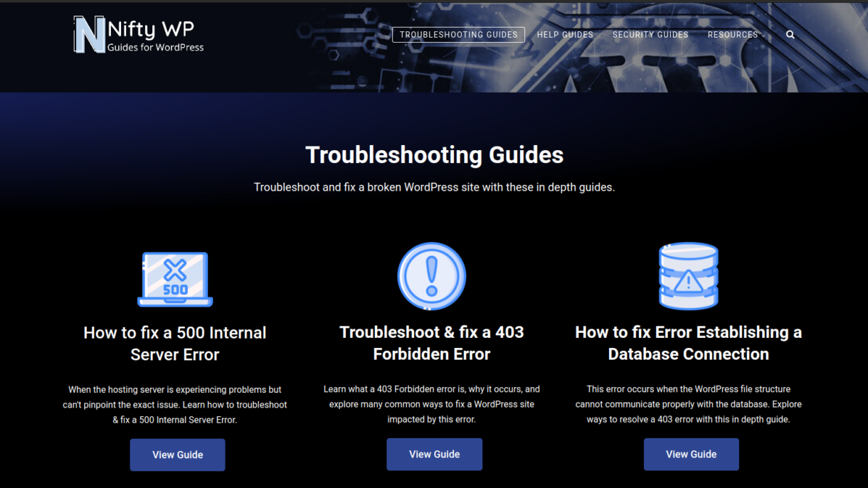
Task: Click the "Guides for WordPress" tagline
Action: (155, 48)
